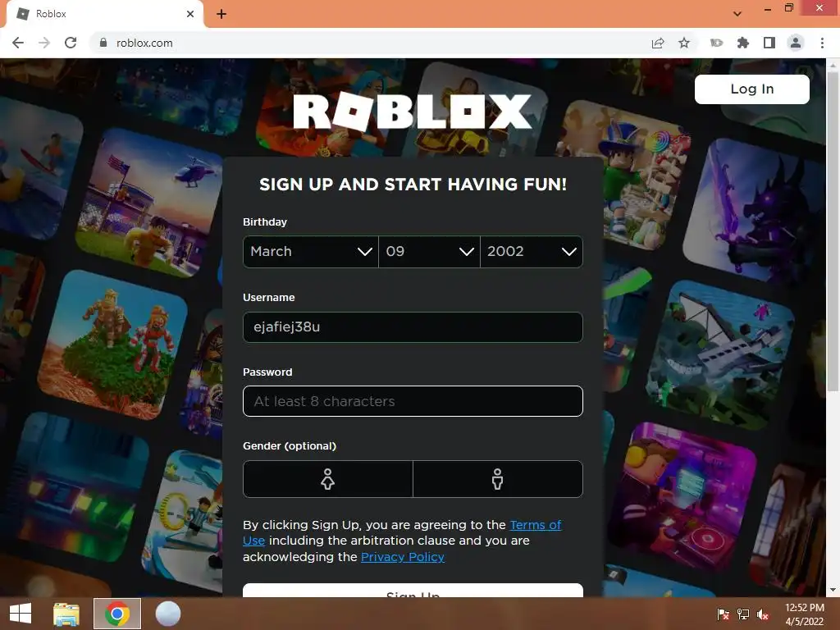Select the female gender icon
840x630 pixels.
328,479
